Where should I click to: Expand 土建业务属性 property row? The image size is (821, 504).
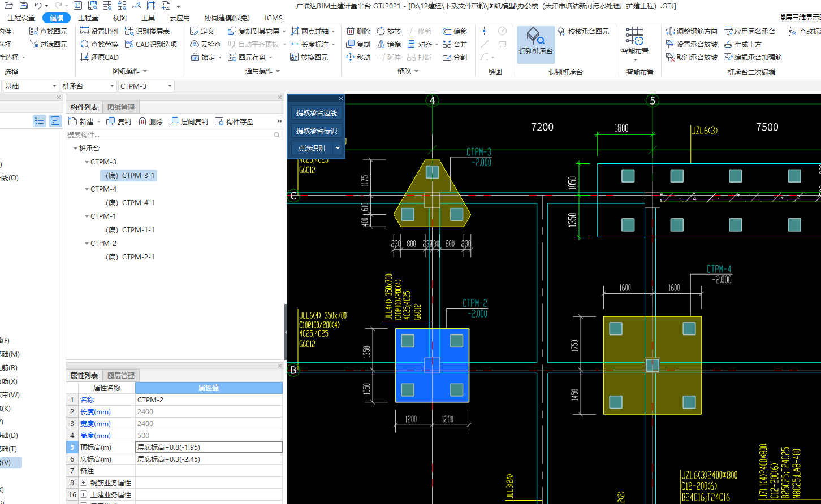84,494
